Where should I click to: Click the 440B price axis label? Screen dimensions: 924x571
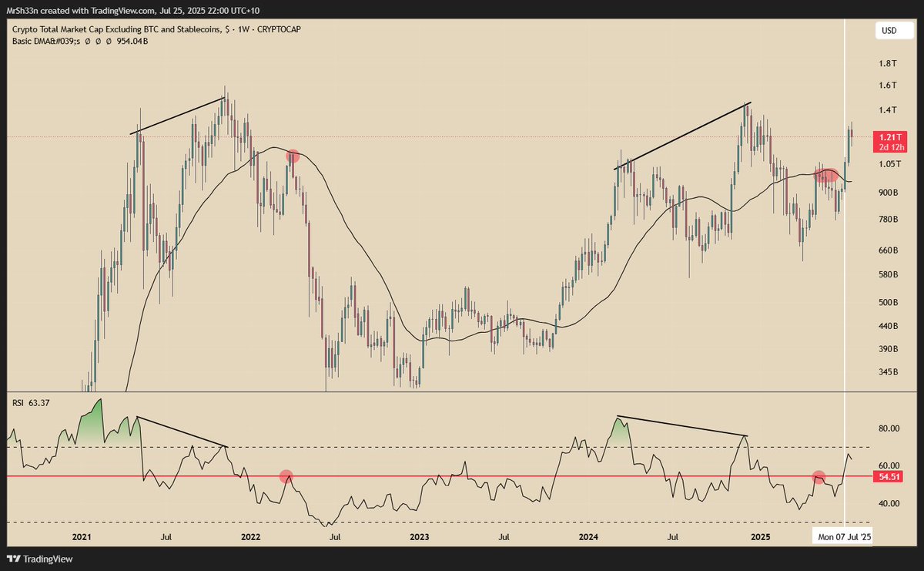[x=888, y=326]
